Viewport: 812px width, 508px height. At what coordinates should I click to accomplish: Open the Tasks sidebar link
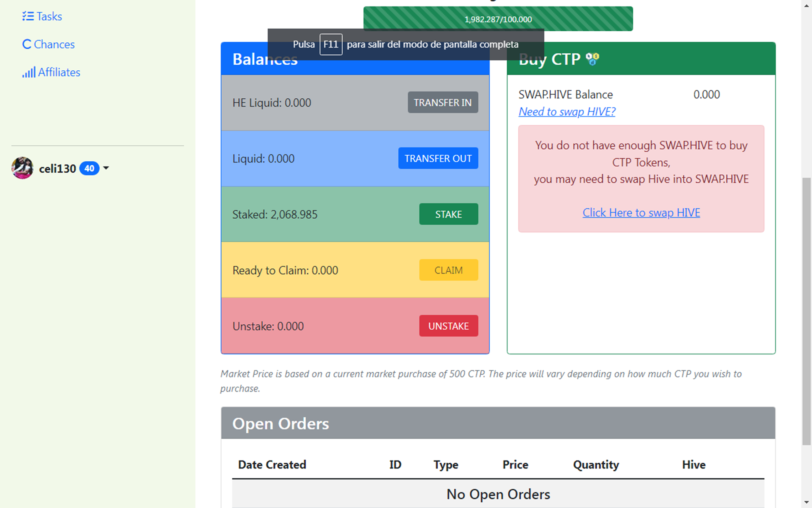point(42,16)
